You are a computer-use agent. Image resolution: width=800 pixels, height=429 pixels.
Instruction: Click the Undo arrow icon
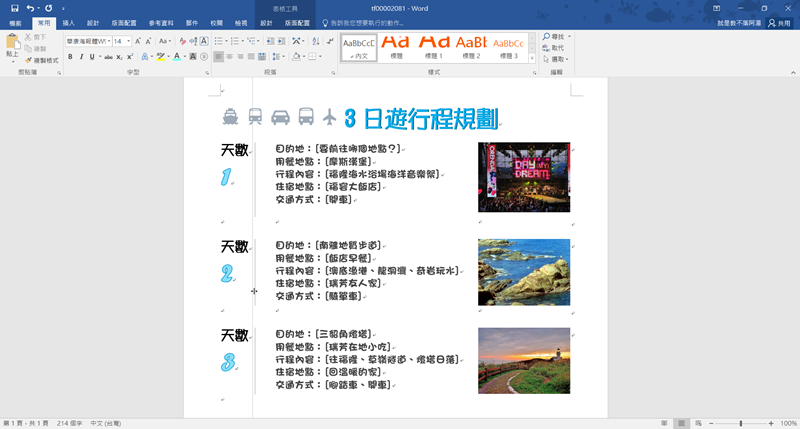(x=30, y=7)
